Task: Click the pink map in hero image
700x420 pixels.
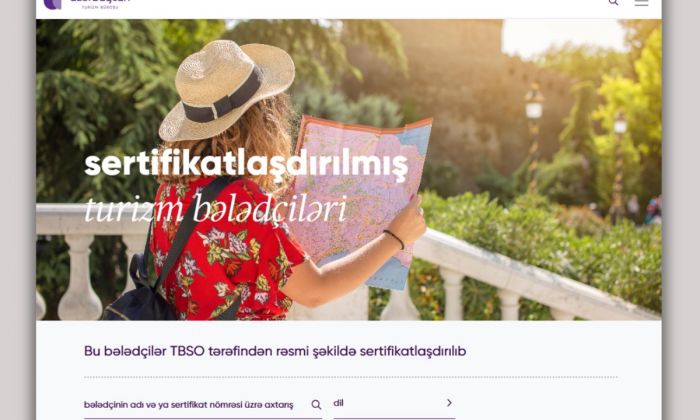Action: click(362, 196)
